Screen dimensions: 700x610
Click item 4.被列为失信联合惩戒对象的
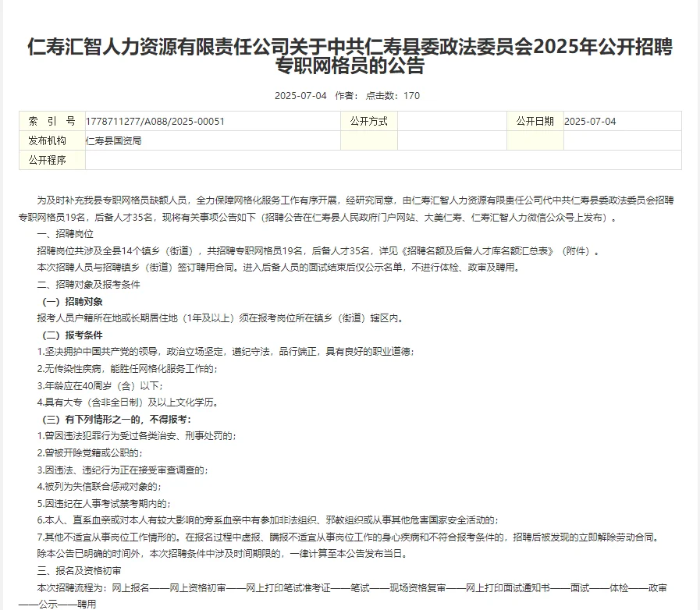pyautogui.click(x=100, y=487)
